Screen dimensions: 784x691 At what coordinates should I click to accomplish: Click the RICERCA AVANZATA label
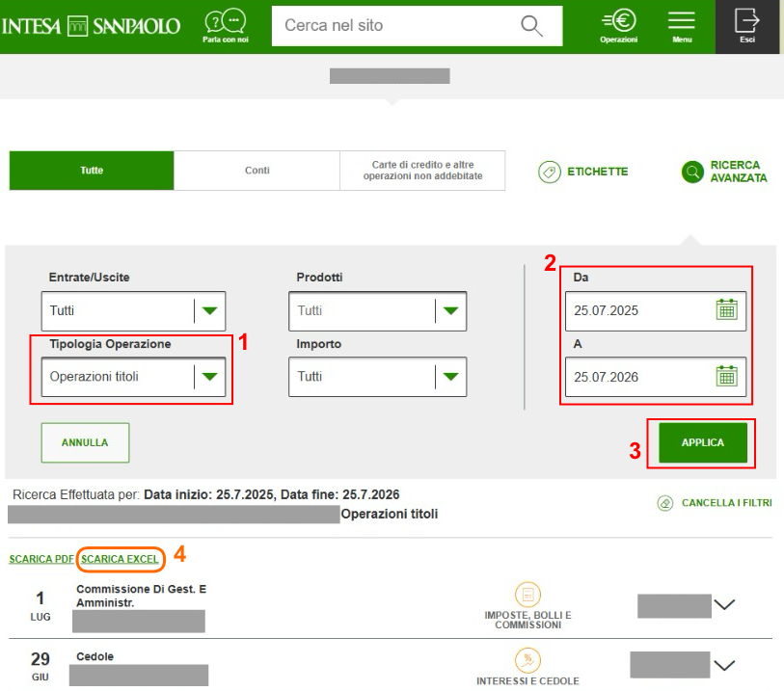(739, 172)
